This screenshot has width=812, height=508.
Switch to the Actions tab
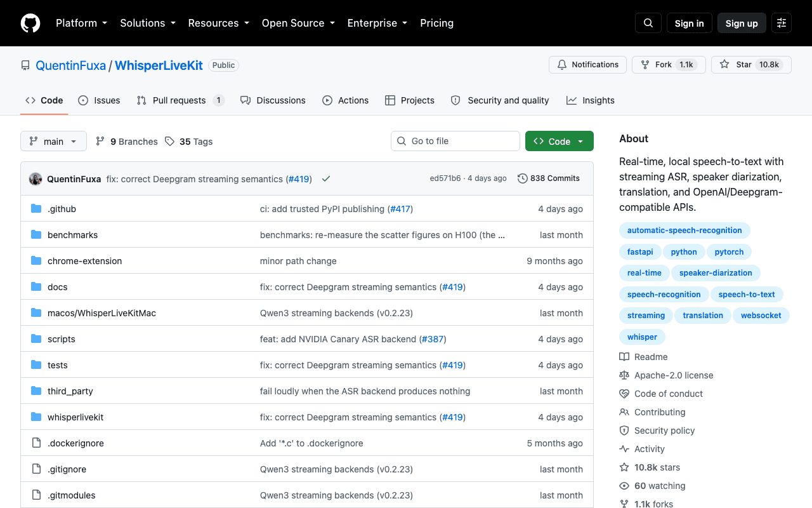pyautogui.click(x=345, y=100)
